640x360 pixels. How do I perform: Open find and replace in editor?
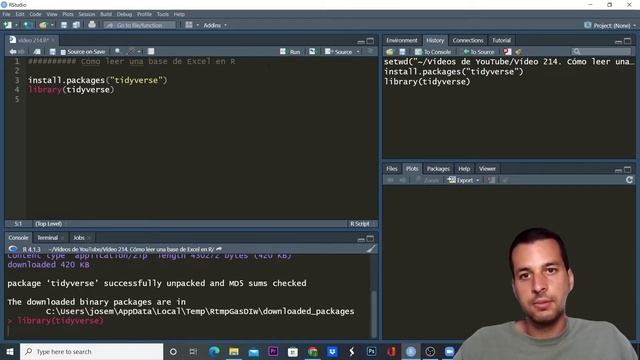point(118,51)
